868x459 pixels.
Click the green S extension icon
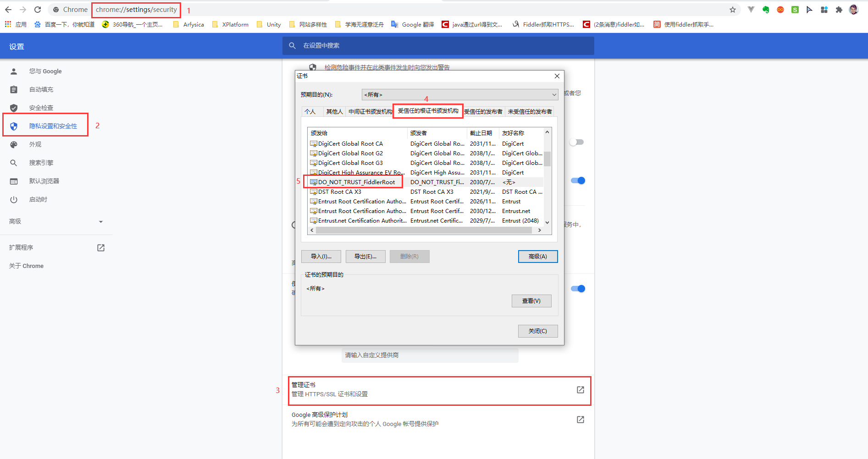tap(795, 10)
